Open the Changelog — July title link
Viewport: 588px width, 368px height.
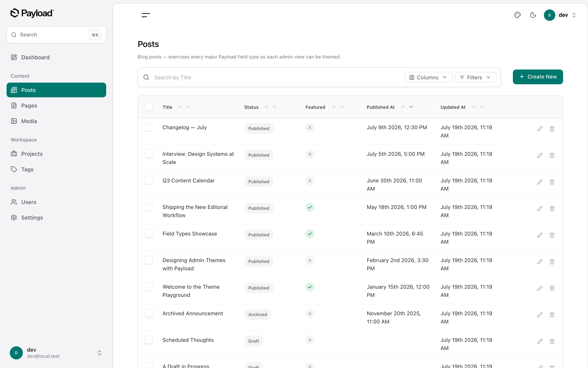[184, 128]
